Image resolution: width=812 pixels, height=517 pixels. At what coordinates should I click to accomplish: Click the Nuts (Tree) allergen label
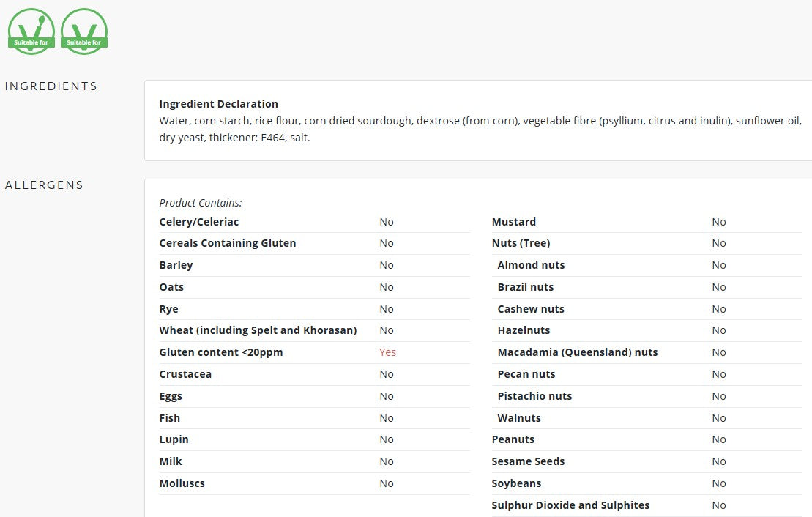tap(521, 243)
